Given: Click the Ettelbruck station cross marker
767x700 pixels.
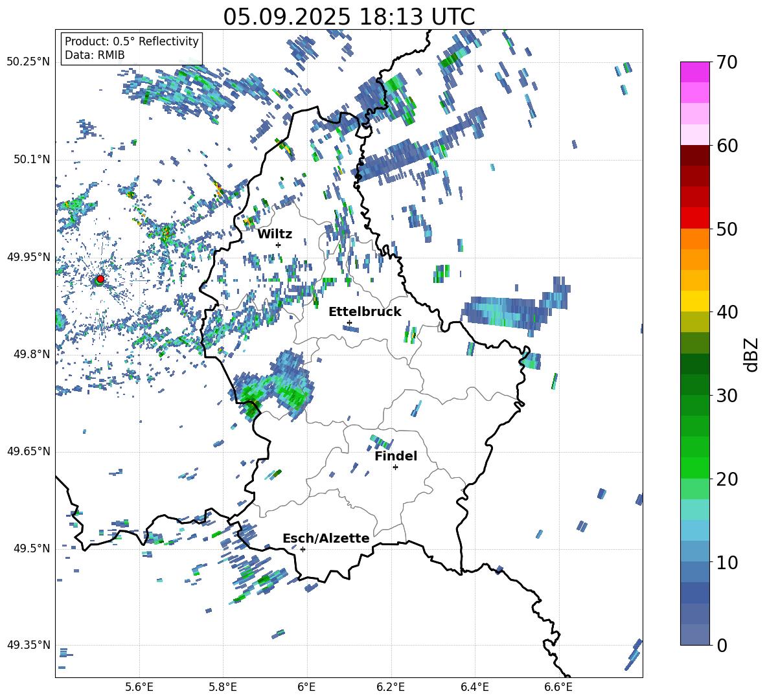Looking at the screenshot, I should [349, 322].
